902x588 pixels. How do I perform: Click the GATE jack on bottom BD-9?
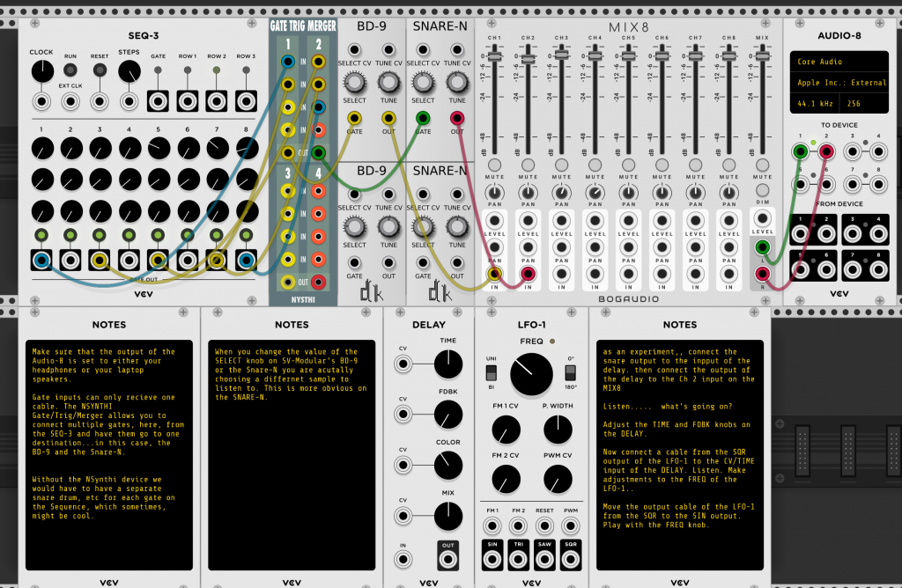(354, 263)
